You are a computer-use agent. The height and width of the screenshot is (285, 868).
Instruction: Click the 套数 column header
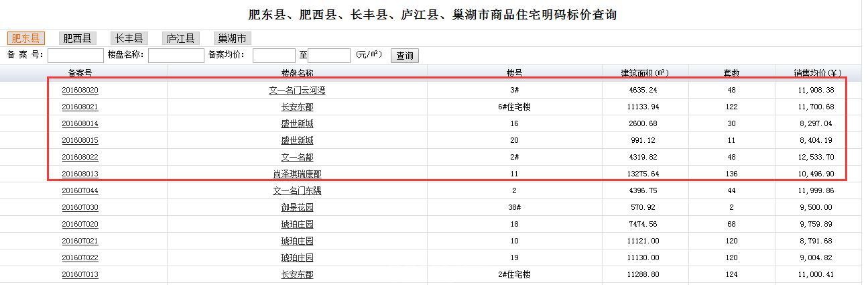tap(731, 72)
